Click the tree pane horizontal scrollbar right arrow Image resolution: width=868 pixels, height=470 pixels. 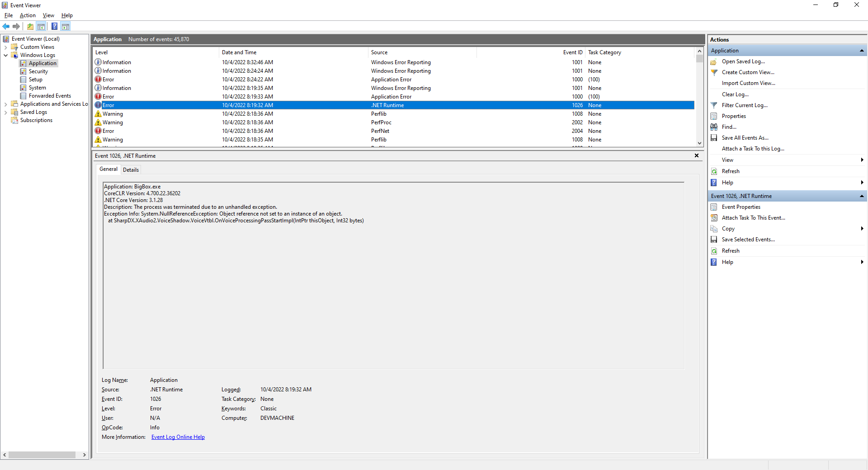[84, 455]
